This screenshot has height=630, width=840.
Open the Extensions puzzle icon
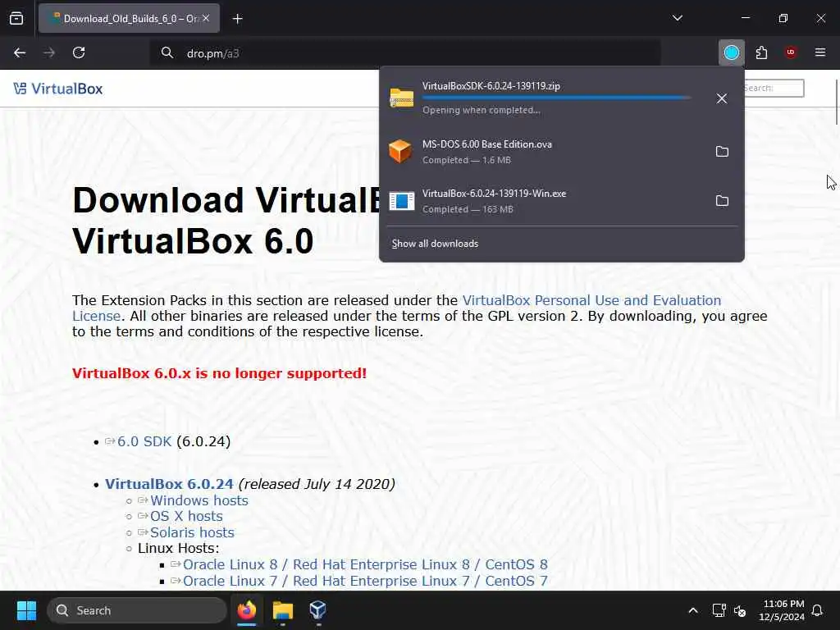pyautogui.click(x=761, y=52)
